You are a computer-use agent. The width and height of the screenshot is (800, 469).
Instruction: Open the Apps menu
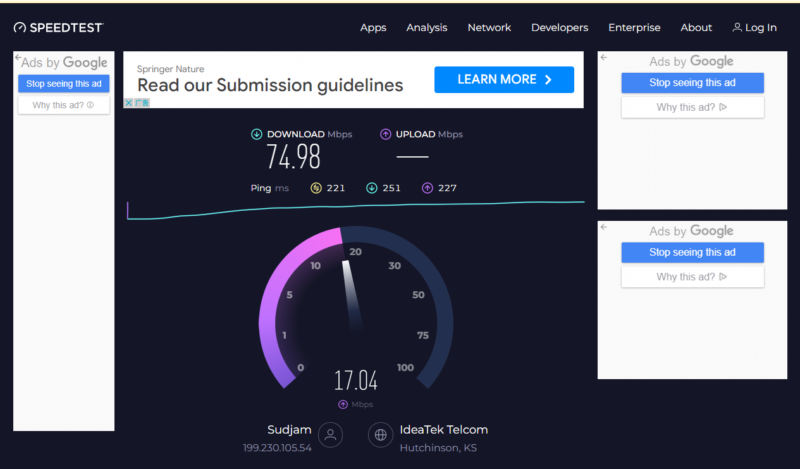point(373,28)
